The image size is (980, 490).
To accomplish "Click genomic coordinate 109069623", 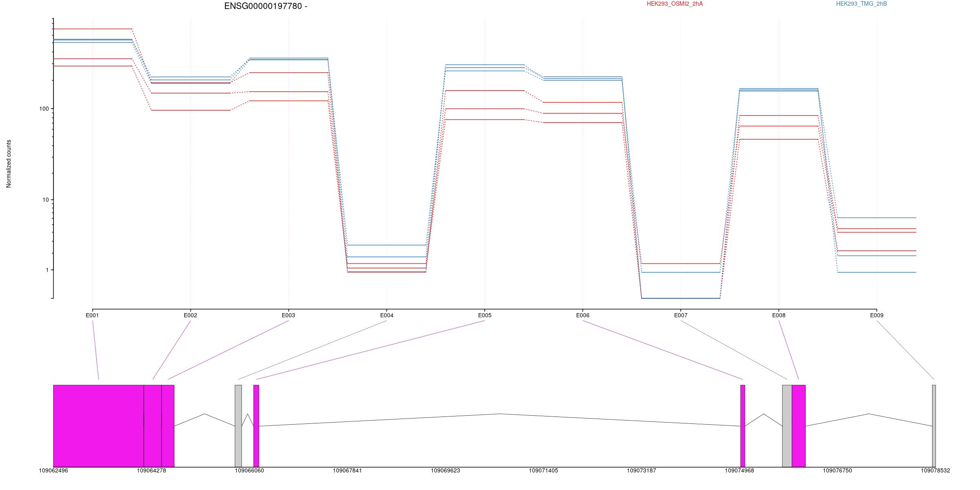I will (x=445, y=470).
